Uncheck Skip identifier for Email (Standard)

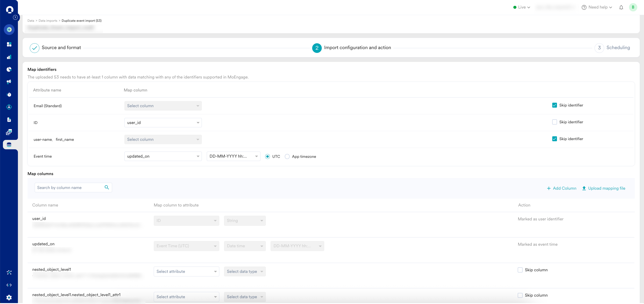point(554,105)
